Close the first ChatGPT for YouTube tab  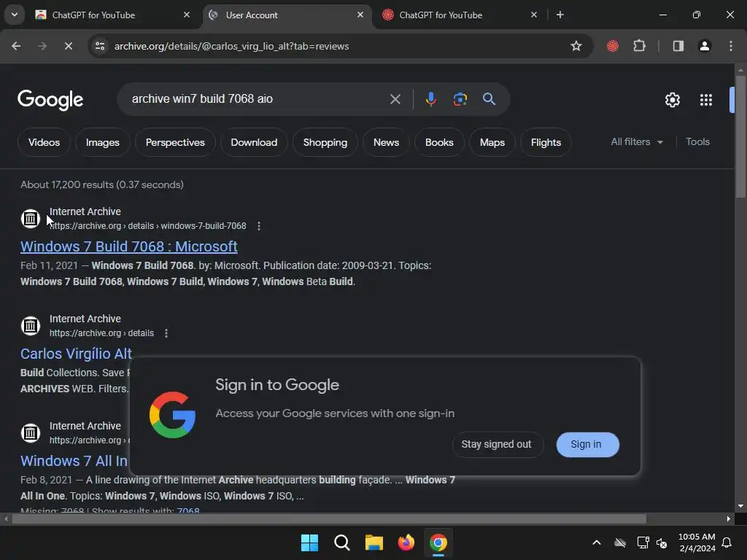(187, 15)
